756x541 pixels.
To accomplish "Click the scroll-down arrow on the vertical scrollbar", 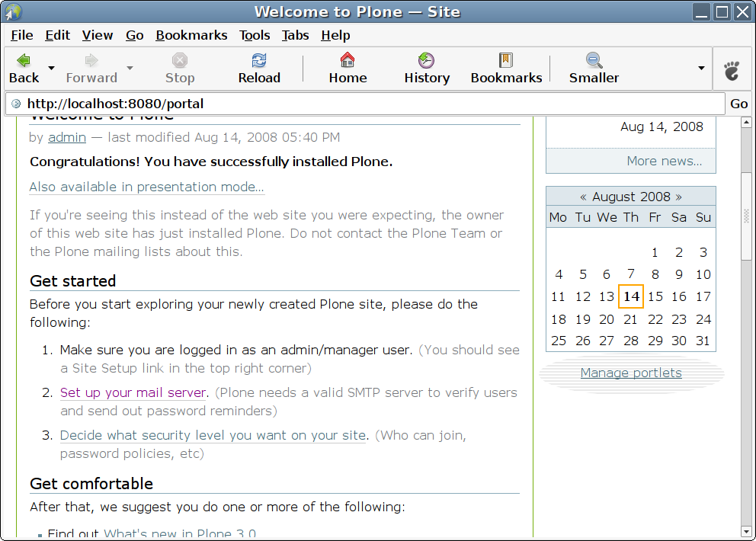I will [x=746, y=531].
